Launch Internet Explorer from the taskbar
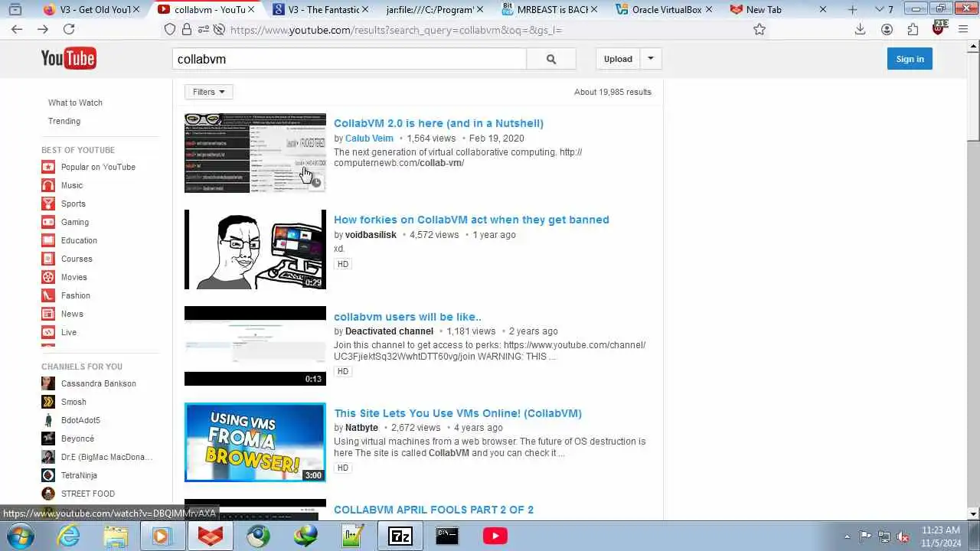Viewport: 980px width, 551px height. 69,536
